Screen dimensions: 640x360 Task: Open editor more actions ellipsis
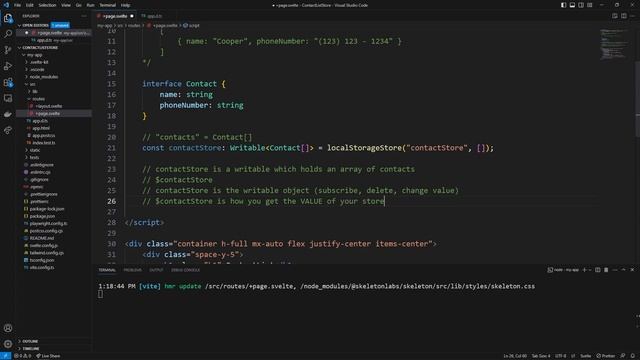pyautogui.click(x=633, y=16)
